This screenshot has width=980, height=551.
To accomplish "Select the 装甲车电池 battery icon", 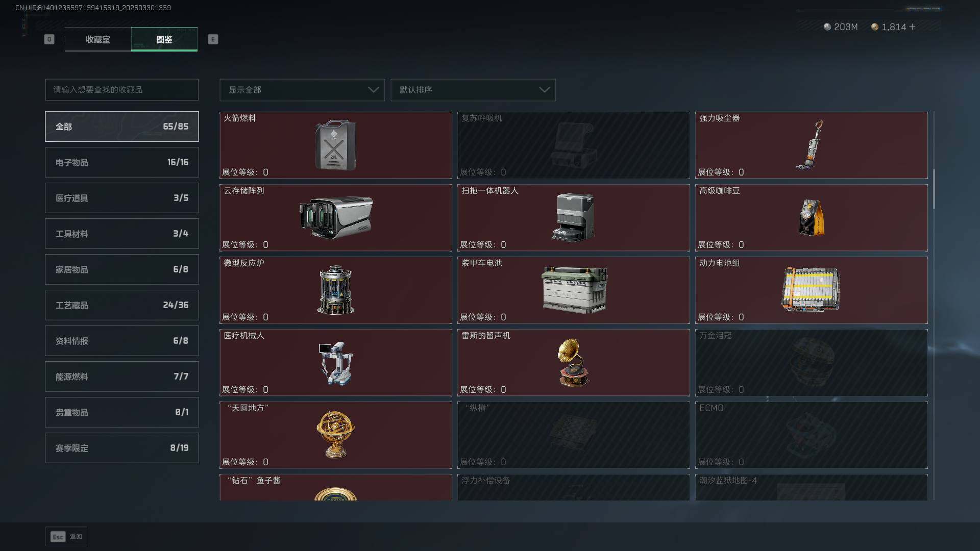I will tap(574, 290).
